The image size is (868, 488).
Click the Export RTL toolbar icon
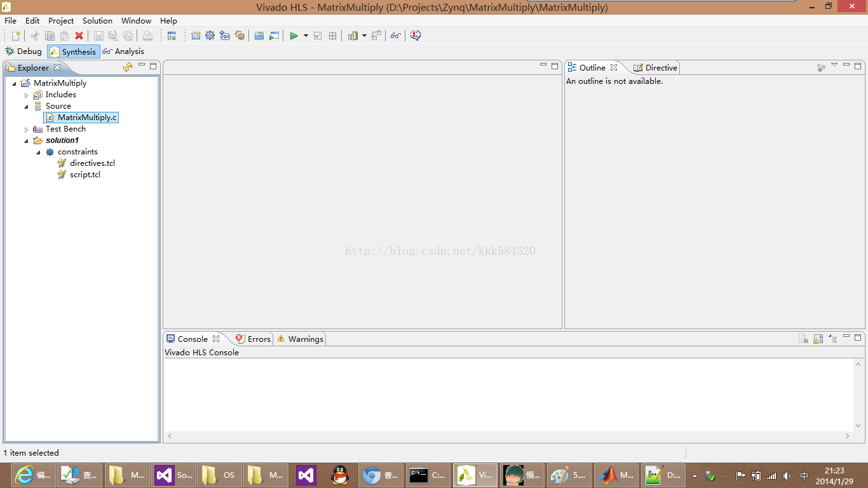click(x=332, y=36)
